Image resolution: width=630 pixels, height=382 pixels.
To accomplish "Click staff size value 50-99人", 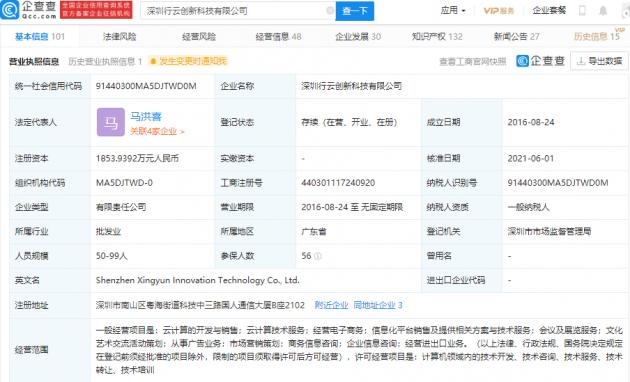I will [111, 256].
